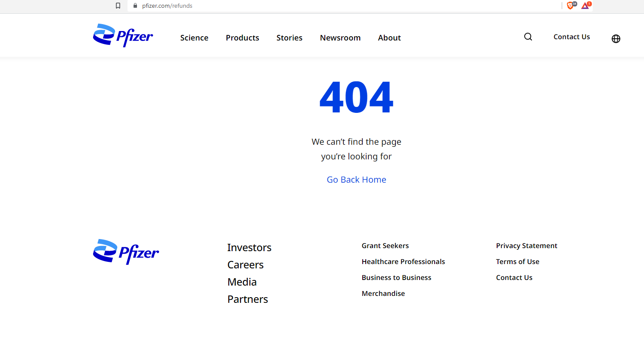Screen dimensions: 644x339
Task: Open the globe language selector icon
Action: (616, 39)
